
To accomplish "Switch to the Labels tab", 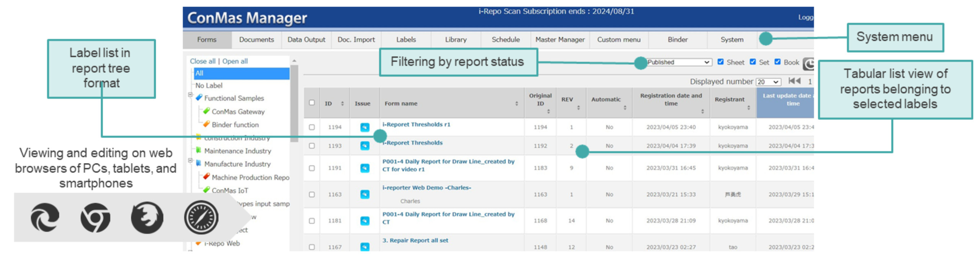I will tap(405, 39).
